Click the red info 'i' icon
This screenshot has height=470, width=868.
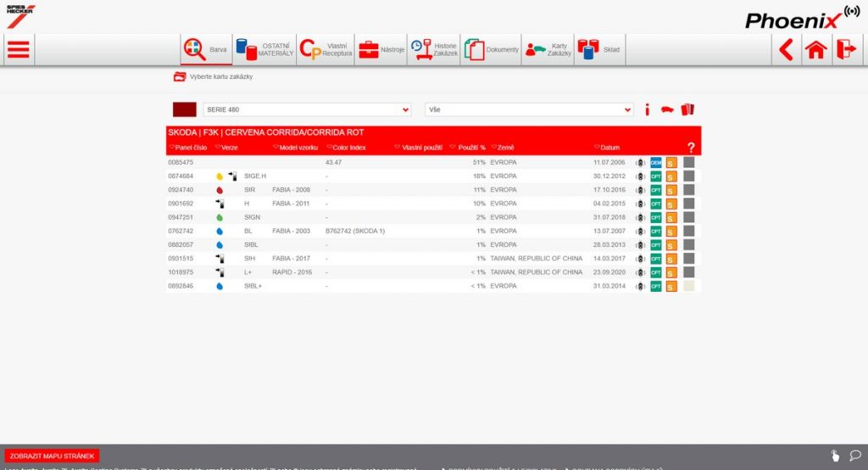tap(647, 109)
